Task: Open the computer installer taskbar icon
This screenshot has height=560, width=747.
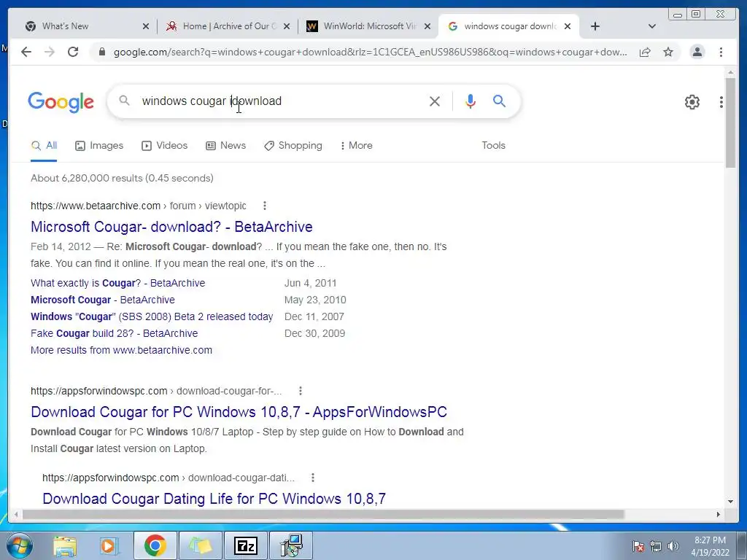Action: pos(292,545)
